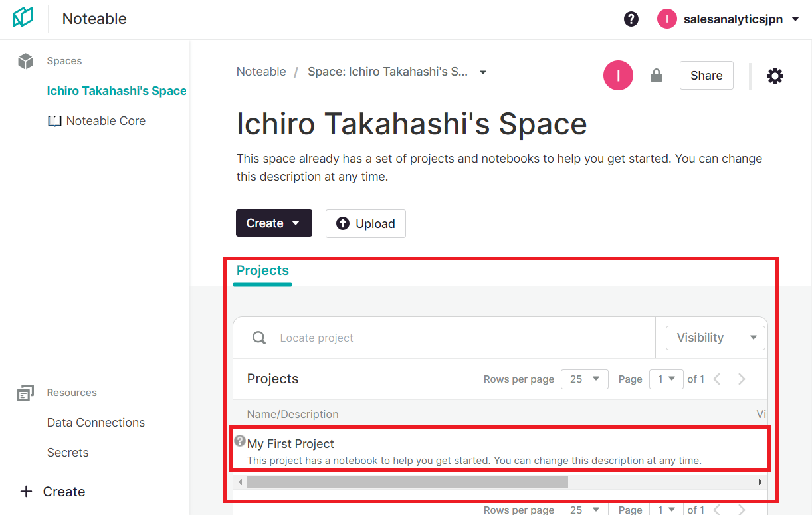The image size is (812, 515).
Task: Open the help question mark icon
Action: pos(631,19)
